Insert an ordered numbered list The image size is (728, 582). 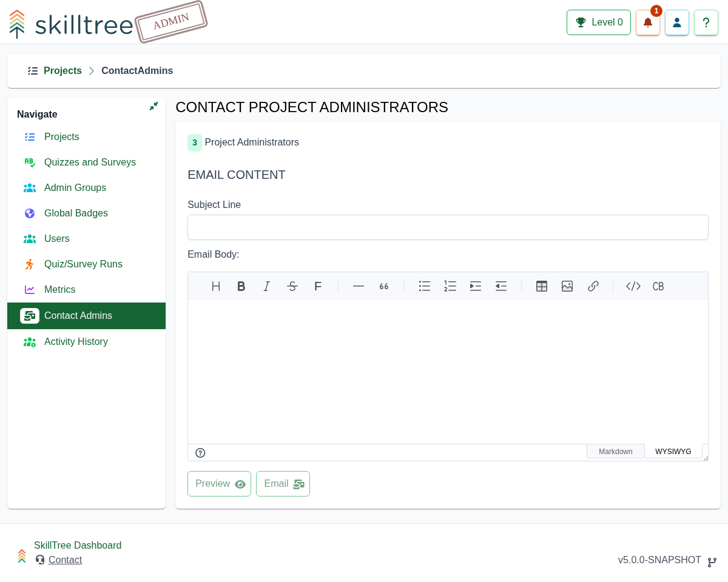[x=450, y=286]
